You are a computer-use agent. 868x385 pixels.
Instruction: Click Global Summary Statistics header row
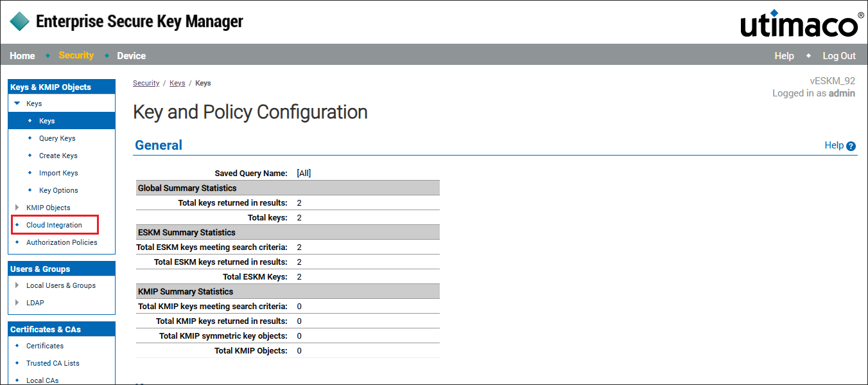(x=288, y=188)
